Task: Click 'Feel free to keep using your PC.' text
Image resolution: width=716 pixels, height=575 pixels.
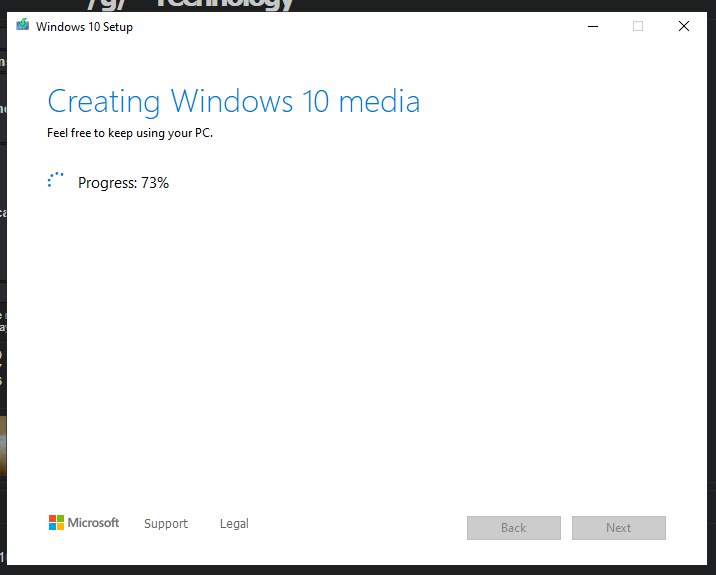Action: pyautogui.click(x=130, y=133)
